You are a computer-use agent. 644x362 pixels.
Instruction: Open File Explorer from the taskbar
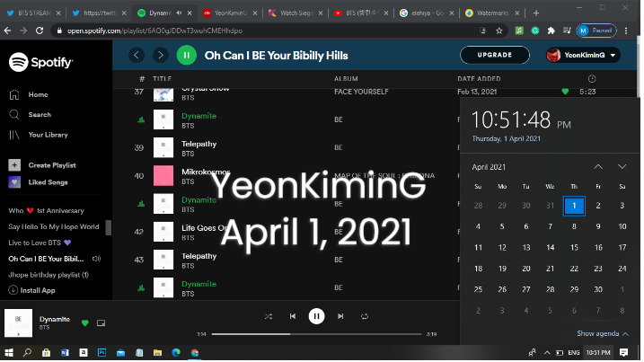tap(158, 354)
